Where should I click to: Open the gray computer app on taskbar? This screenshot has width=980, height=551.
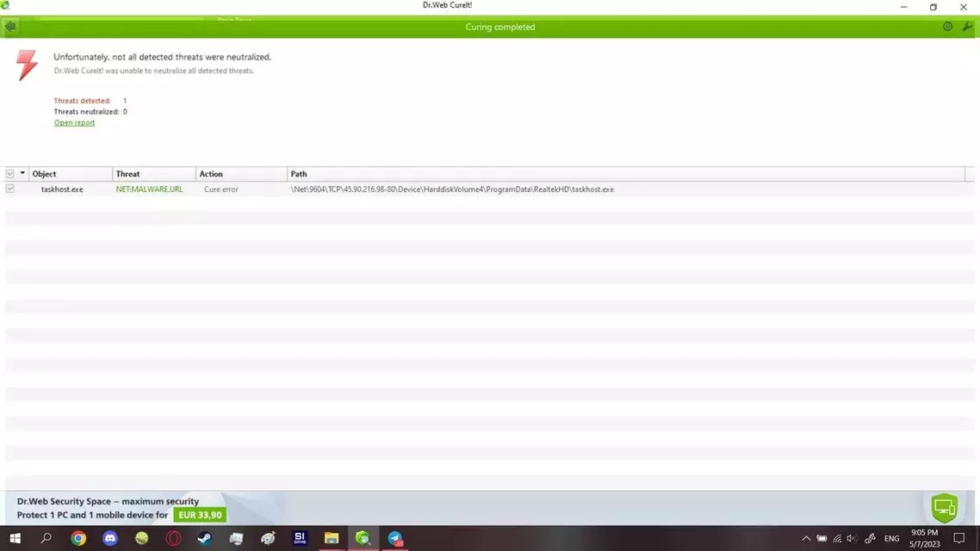tap(236, 538)
